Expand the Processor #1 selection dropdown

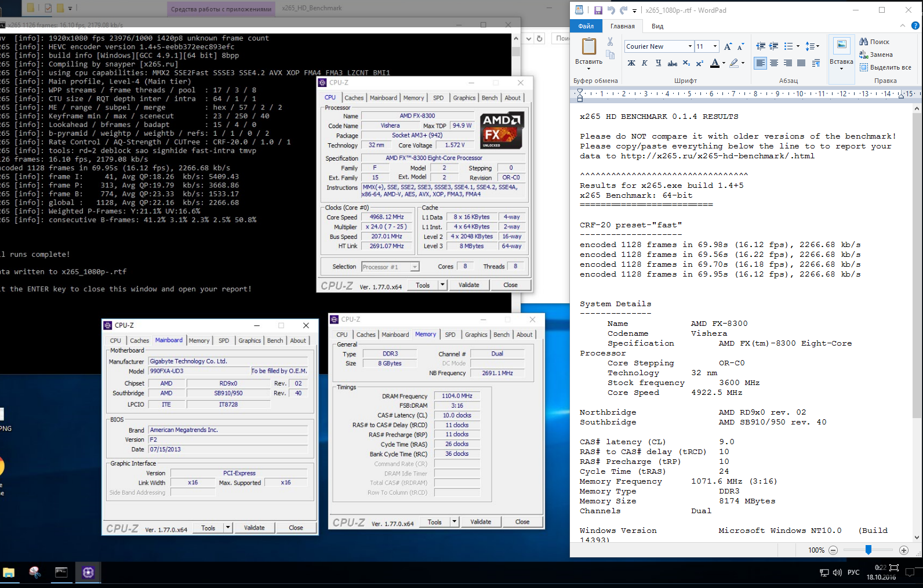(415, 267)
